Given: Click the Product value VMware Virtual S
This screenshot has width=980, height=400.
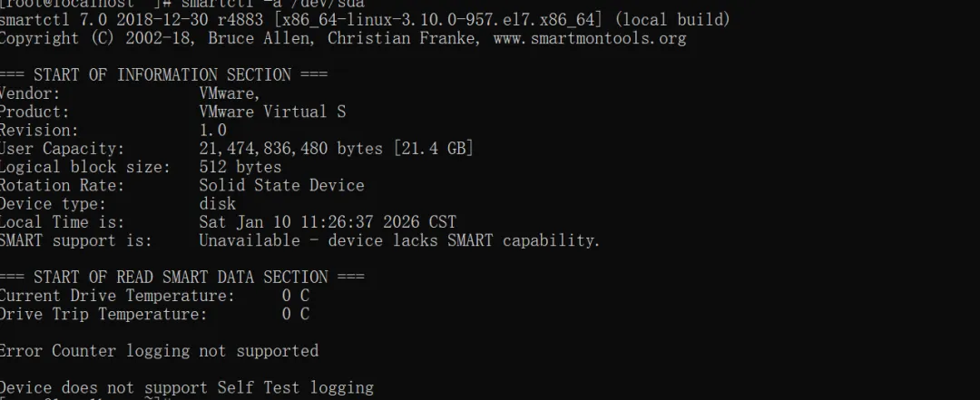Looking at the screenshot, I should click(272, 112).
